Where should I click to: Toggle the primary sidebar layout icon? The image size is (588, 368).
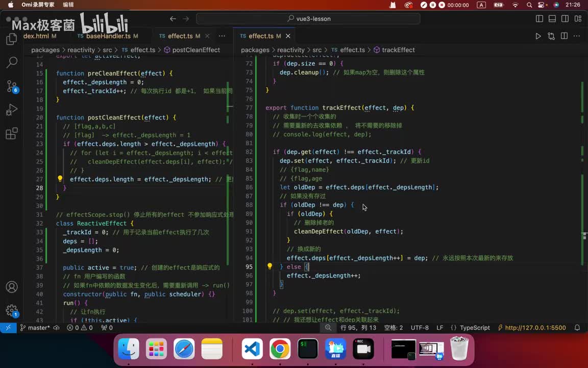[539, 19]
